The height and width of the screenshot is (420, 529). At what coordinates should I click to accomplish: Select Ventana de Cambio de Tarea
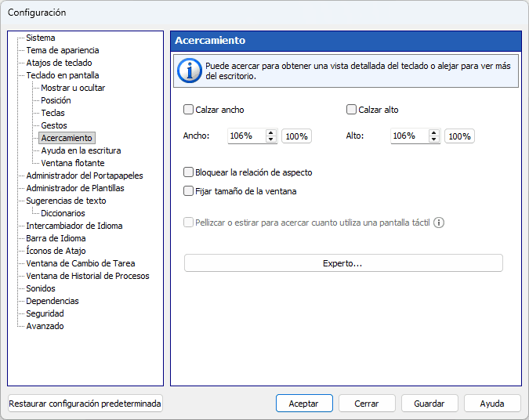[80, 263]
